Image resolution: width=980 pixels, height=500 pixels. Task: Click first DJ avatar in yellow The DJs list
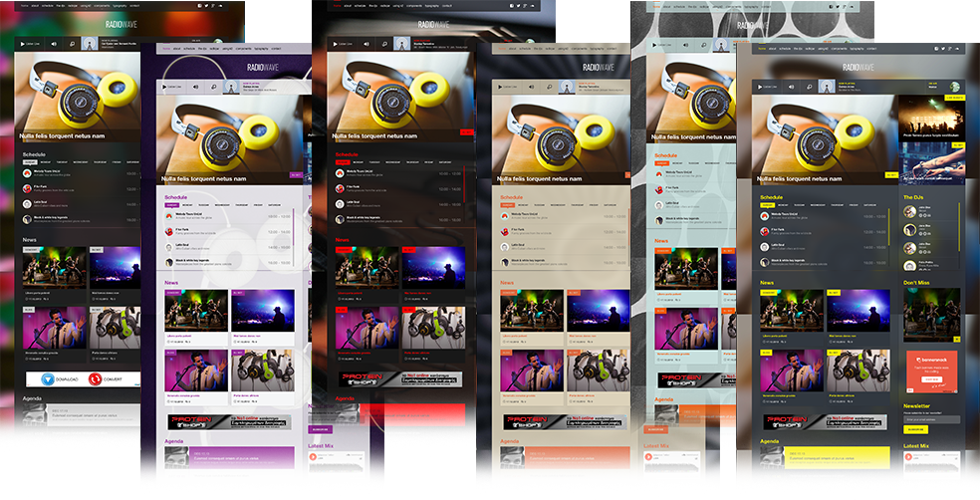[910, 210]
